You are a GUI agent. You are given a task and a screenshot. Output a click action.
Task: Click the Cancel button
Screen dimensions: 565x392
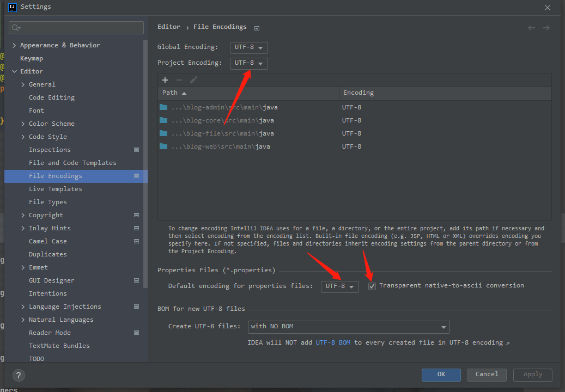(x=487, y=375)
